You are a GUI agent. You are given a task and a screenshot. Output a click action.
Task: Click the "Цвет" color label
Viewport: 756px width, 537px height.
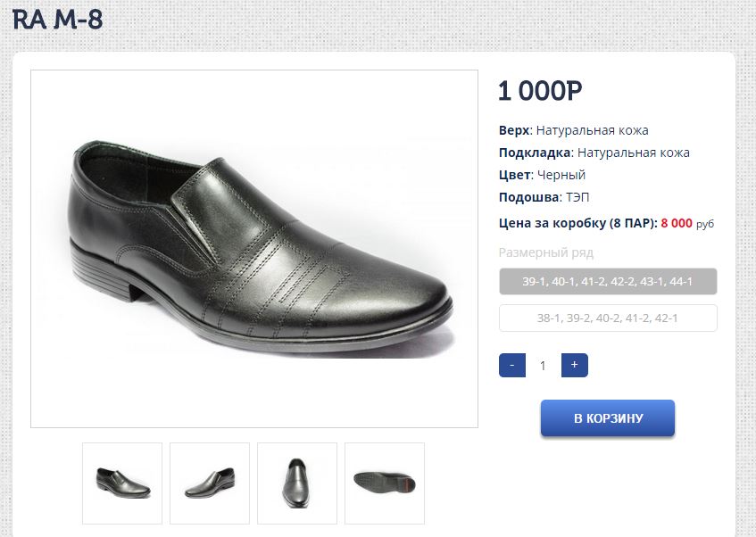click(515, 175)
